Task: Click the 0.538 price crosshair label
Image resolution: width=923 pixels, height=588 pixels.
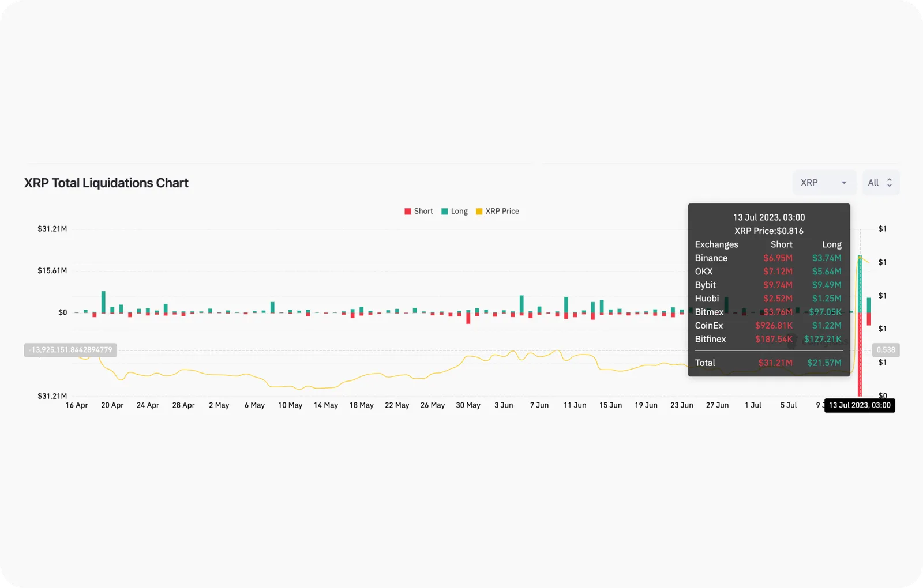Action: click(x=886, y=350)
